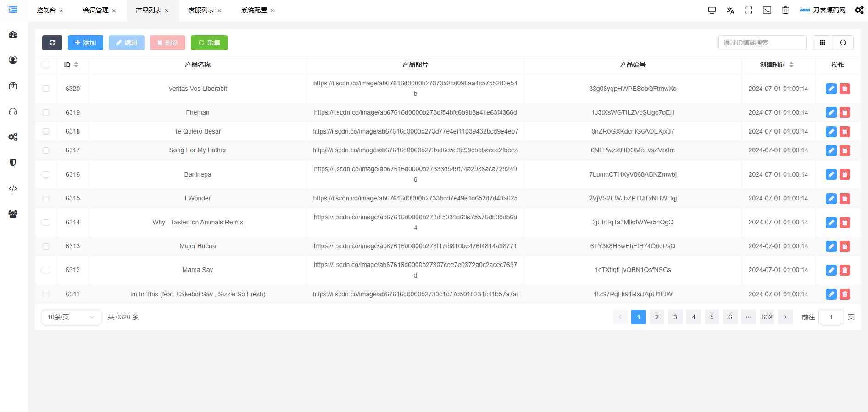Switch to the 会员管理 tab
This screenshot has width=868, height=412.
pos(95,10)
